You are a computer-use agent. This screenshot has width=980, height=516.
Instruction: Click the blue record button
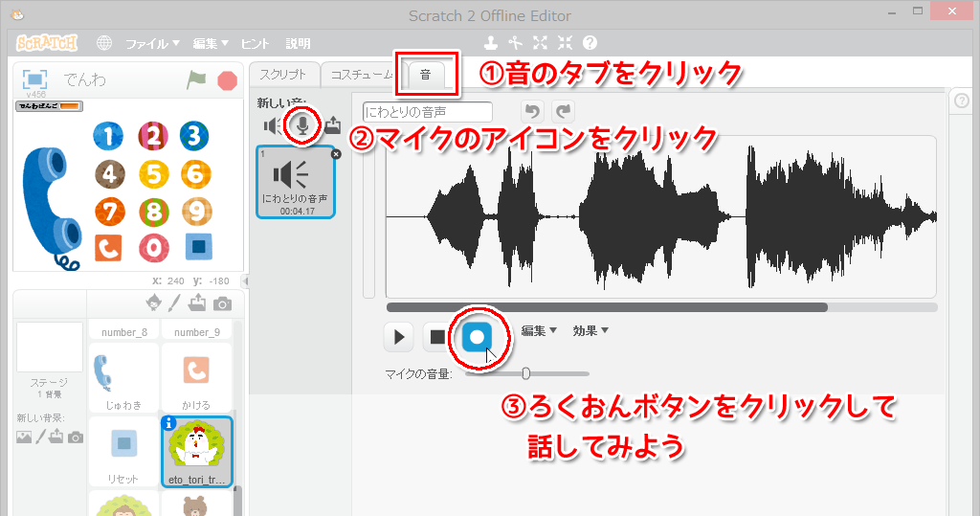point(477,337)
